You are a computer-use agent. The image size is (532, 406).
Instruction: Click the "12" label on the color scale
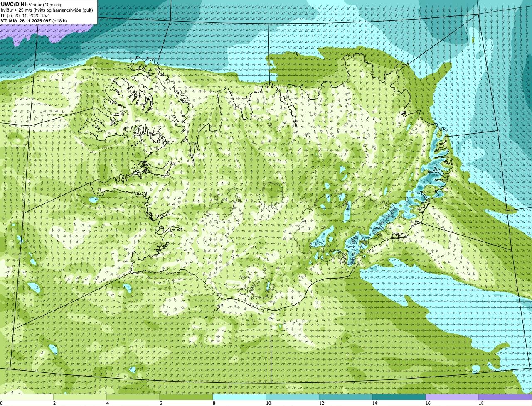pyautogui.click(x=322, y=403)
